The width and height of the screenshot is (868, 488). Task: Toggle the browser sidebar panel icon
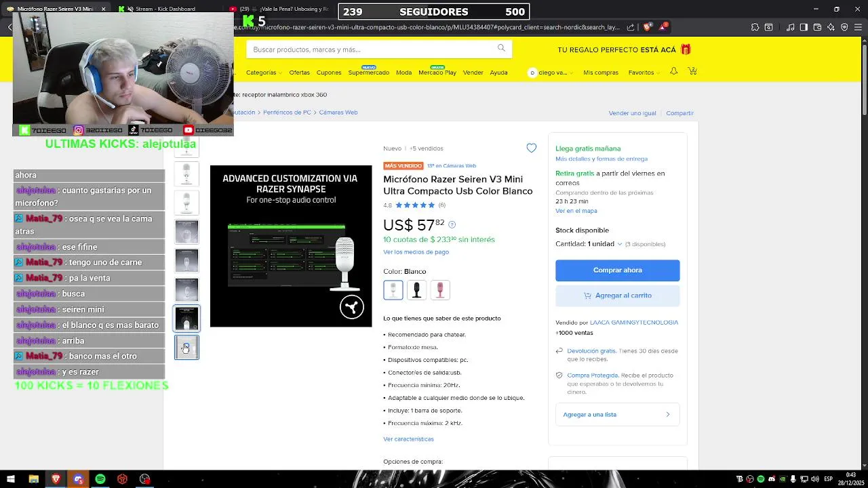click(x=804, y=27)
